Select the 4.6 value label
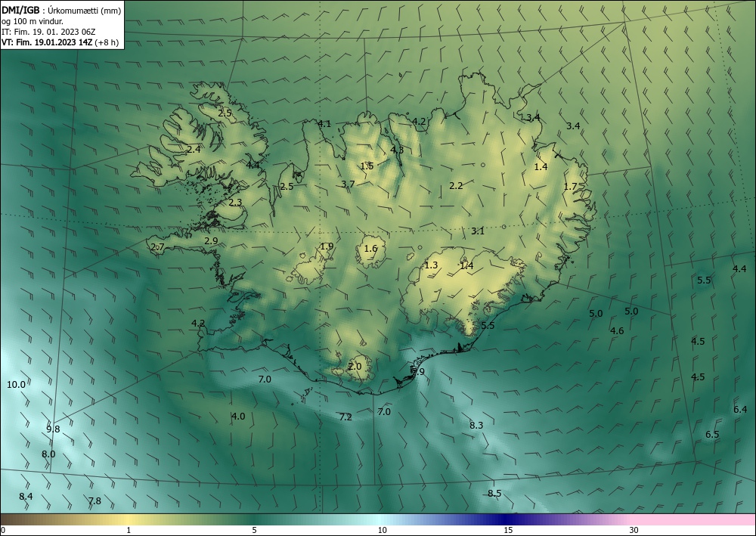Screen dimensions: 756x536 [x=617, y=331]
